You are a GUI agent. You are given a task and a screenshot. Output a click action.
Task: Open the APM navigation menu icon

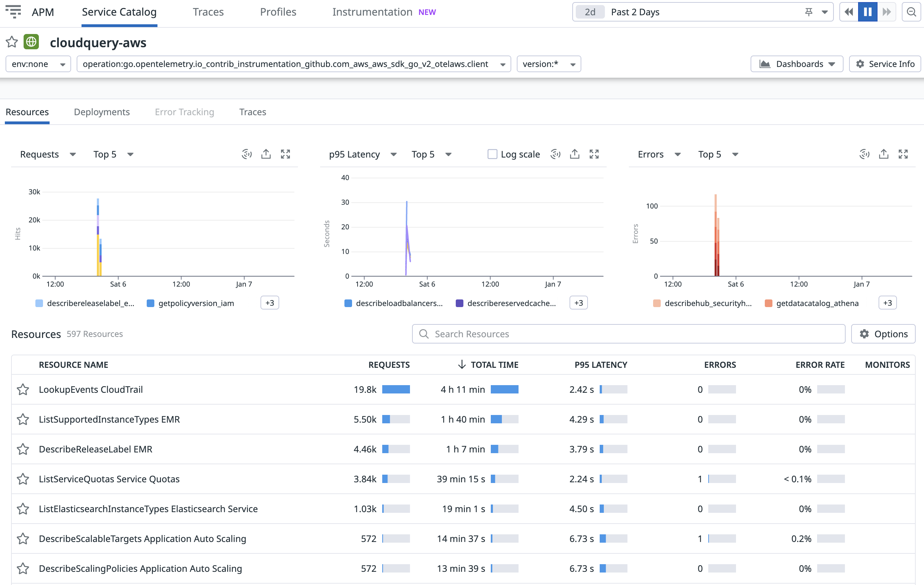14,12
